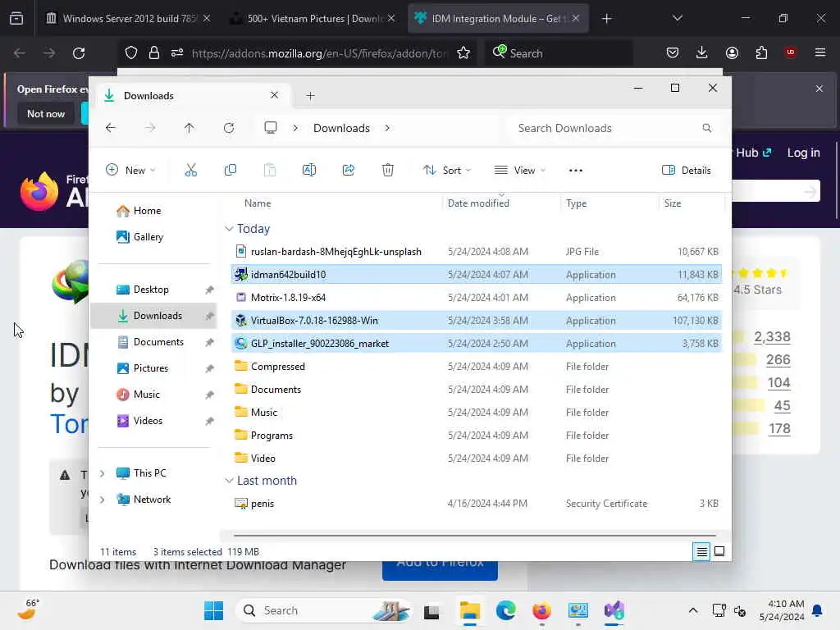Screen dimensions: 840x630
Task: Click the Firefox View icon
Action: pos(16,19)
